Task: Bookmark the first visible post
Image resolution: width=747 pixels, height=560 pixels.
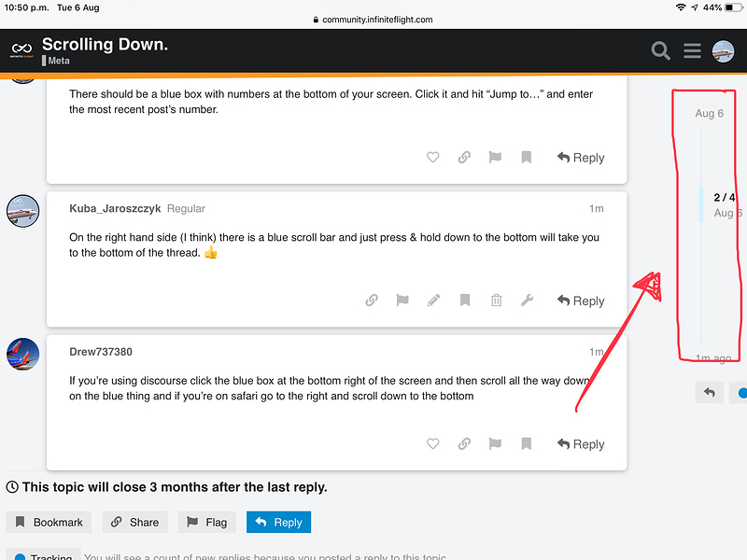Action: click(x=526, y=157)
